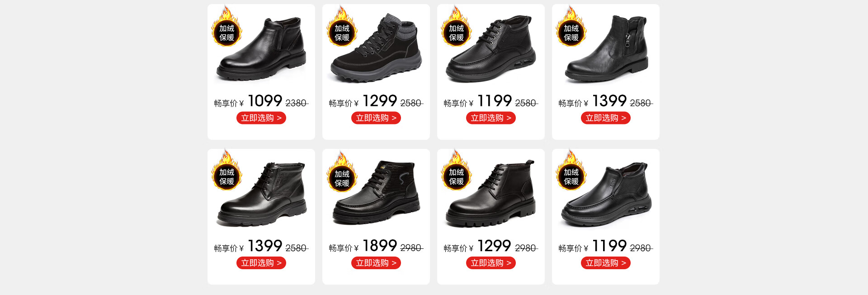Click 立即选购 under the 1099 boot
Image resolution: width=868 pixels, height=295 pixels.
tap(261, 118)
